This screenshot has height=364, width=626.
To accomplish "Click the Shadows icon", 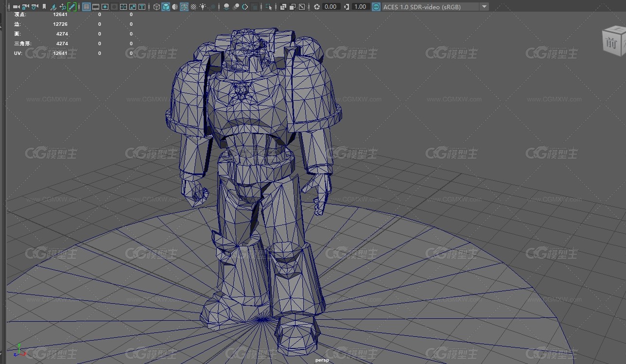I will (212, 7).
